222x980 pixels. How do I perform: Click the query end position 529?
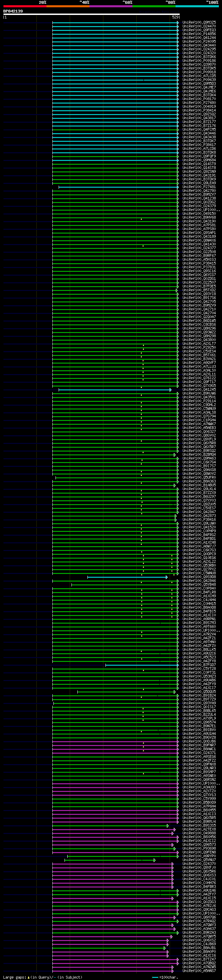(175, 17)
